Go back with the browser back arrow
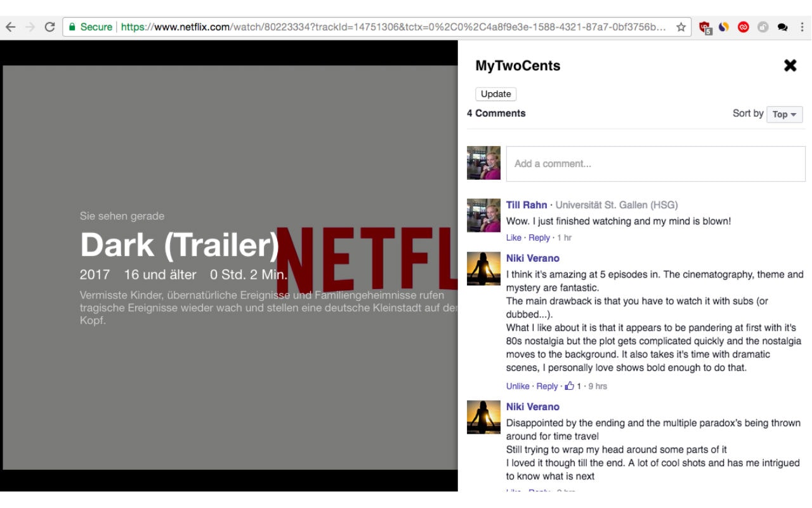Viewport: 812px width, 508px height. click(x=10, y=27)
